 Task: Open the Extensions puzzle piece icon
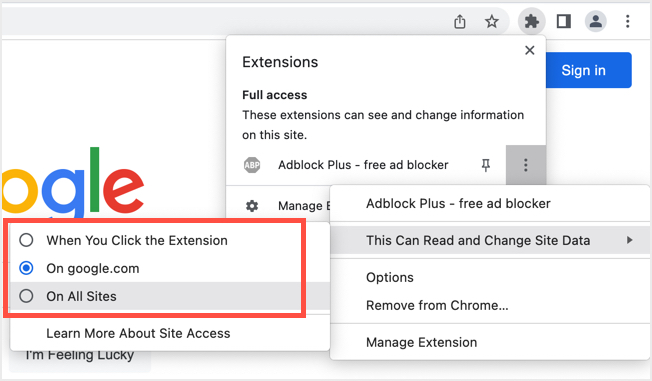pos(531,21)
